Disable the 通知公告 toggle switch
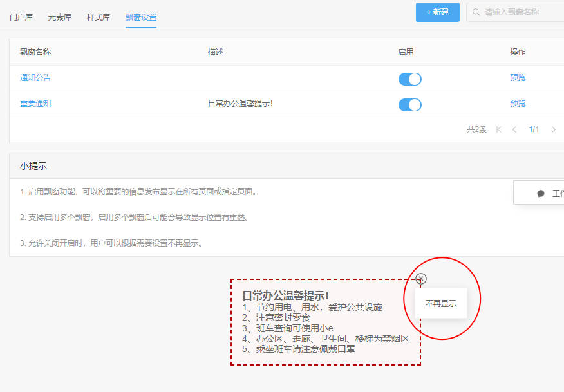 (409, 79)
